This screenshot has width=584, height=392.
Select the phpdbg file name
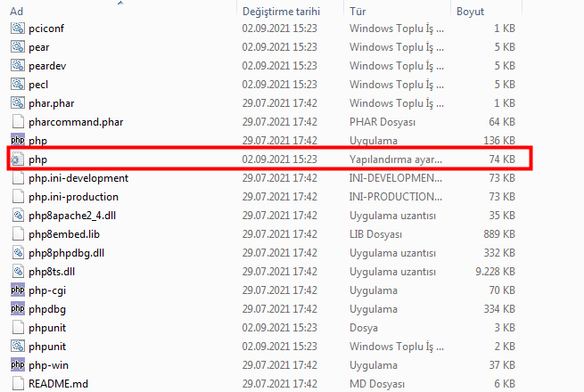pos(47,309)
